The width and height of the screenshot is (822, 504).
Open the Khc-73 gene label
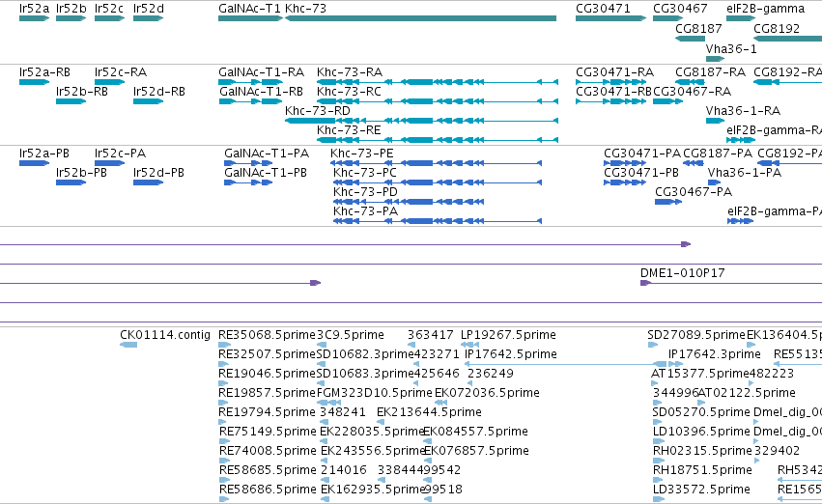305,9
